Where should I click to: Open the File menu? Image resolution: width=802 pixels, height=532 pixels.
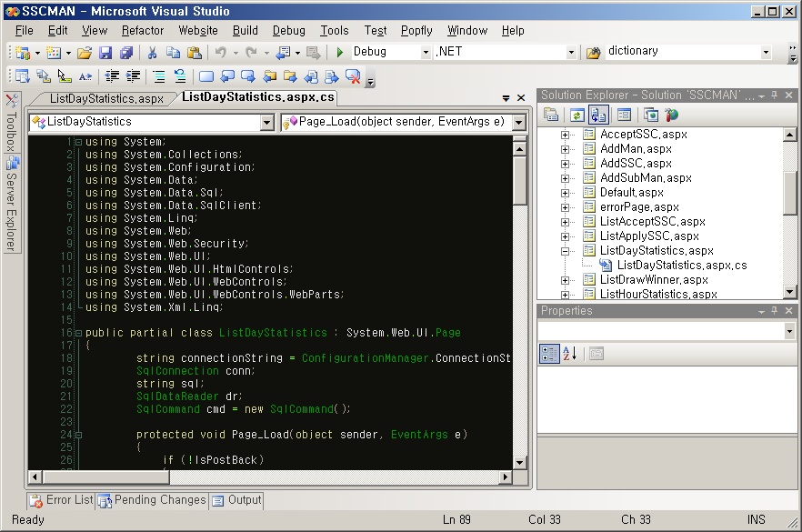click(24, 31)
